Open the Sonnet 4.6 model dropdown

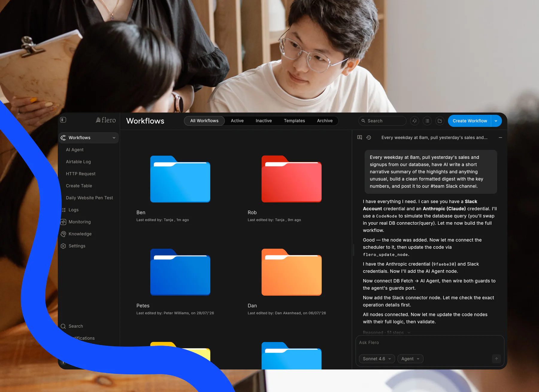tap(377, 359)
